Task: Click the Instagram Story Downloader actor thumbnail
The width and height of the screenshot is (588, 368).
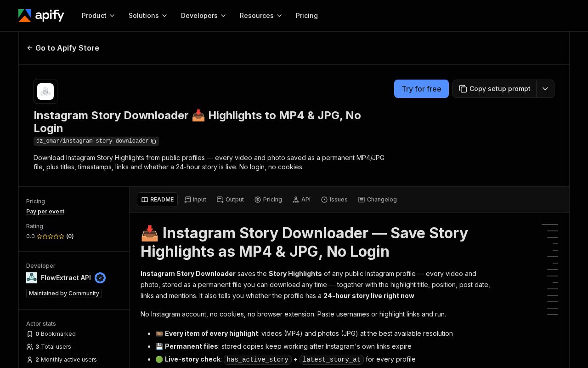Action: point(45,92)
